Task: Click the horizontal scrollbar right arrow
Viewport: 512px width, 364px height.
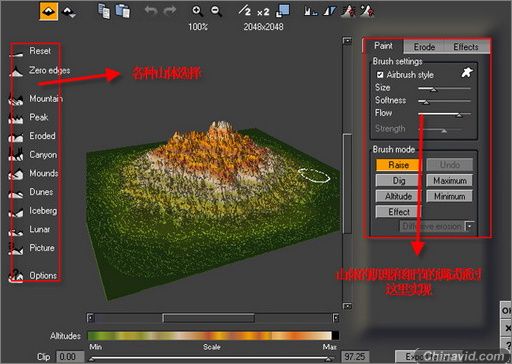Action: pos(336,318)
